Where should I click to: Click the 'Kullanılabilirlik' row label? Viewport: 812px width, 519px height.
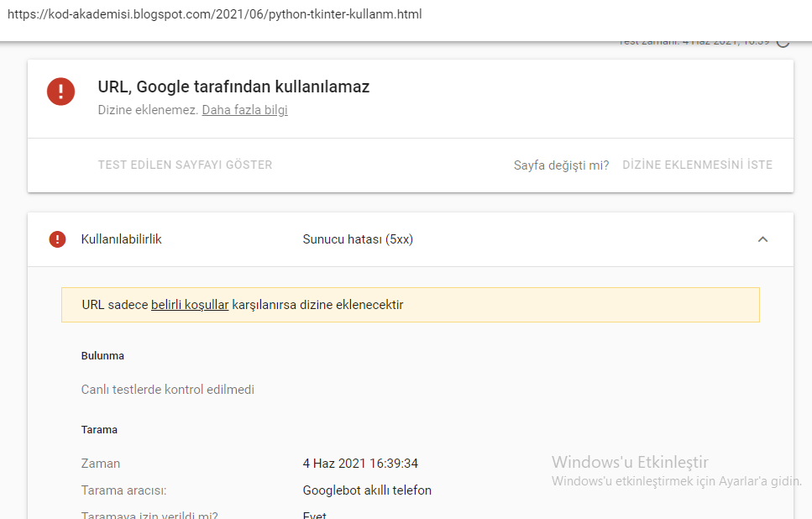click(121, 239)
